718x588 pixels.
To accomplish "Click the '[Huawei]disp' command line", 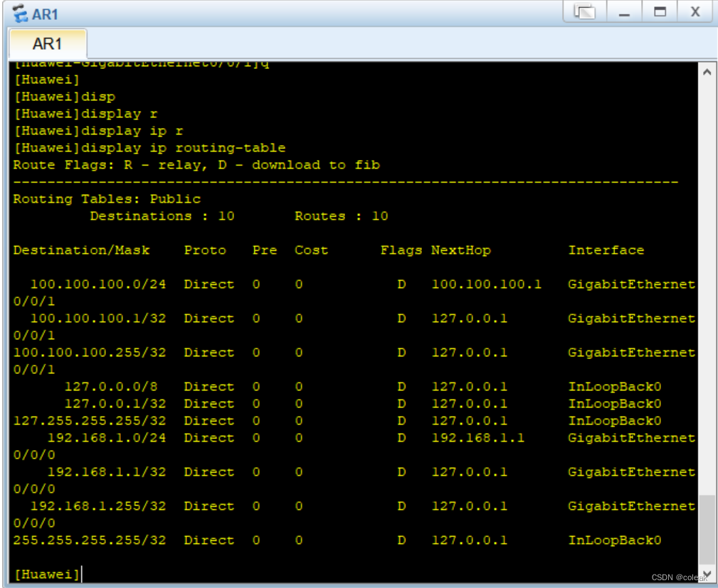I will (65, 97).
